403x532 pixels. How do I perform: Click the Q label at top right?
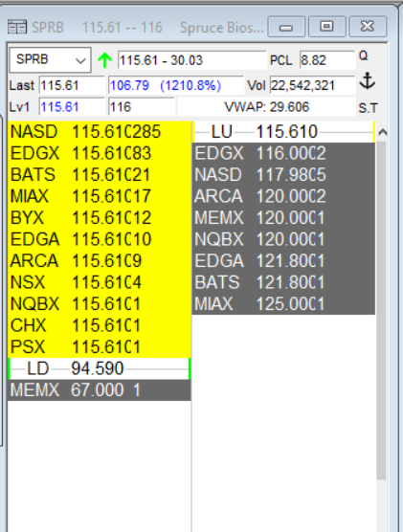364,55
